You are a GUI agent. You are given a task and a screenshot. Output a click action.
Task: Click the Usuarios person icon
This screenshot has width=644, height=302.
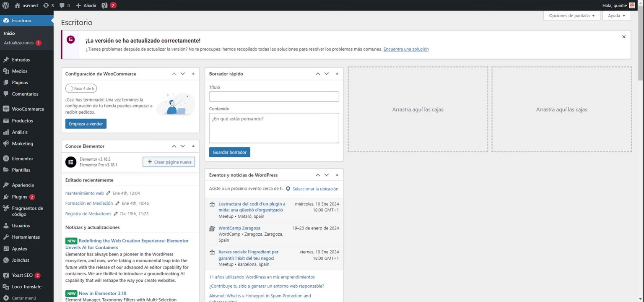point(6,226)
